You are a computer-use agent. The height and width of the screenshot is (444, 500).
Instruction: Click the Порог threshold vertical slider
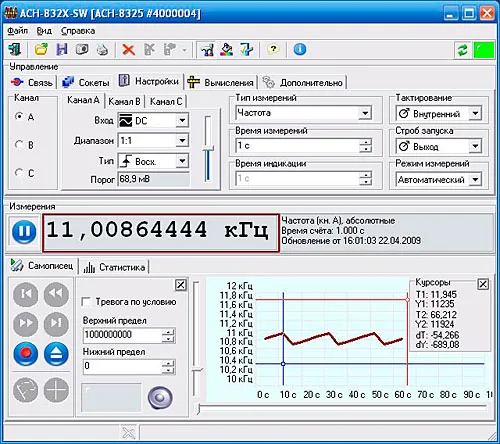pos(208,149)
